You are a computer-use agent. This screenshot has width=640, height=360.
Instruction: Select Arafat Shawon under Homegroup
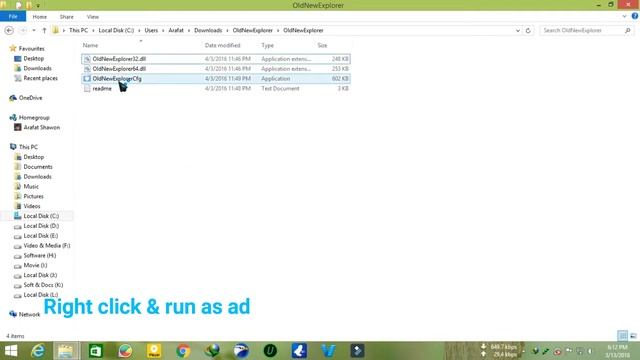[x=42, y=127]
